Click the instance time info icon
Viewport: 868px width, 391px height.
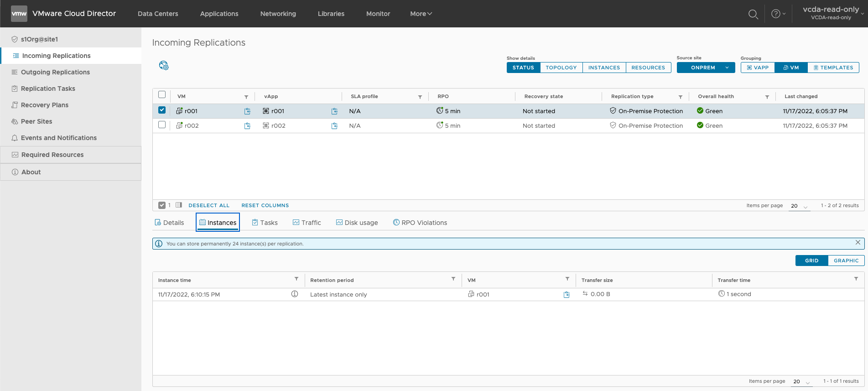click(295, 294)
